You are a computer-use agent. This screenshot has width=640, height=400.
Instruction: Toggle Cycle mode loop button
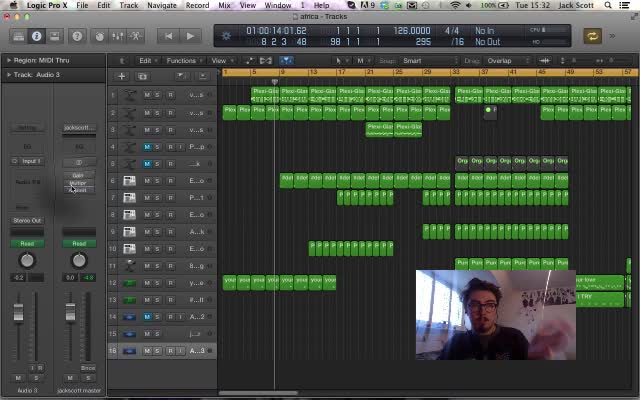coord(592,36)
